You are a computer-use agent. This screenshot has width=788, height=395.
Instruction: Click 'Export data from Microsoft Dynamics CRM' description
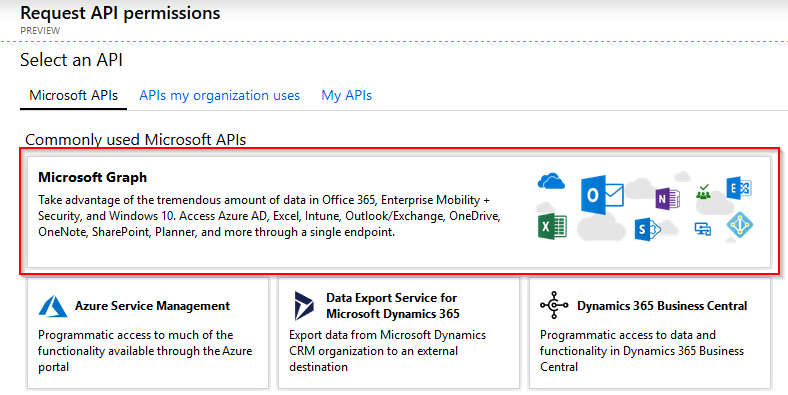387,351
